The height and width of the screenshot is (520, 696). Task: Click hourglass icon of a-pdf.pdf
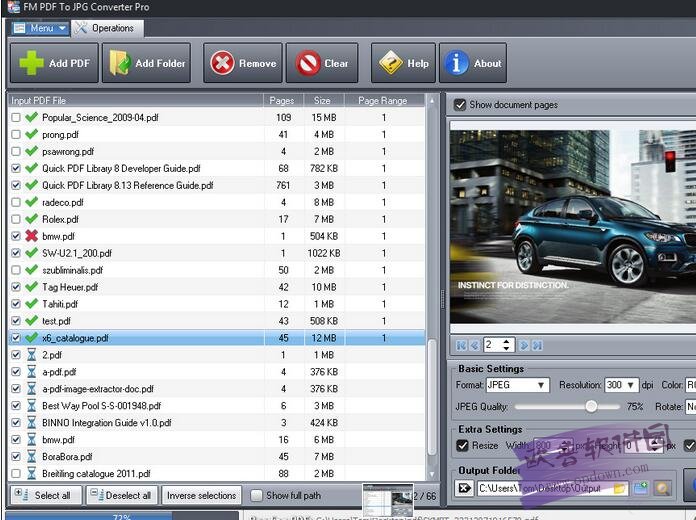tap(32, 371)
